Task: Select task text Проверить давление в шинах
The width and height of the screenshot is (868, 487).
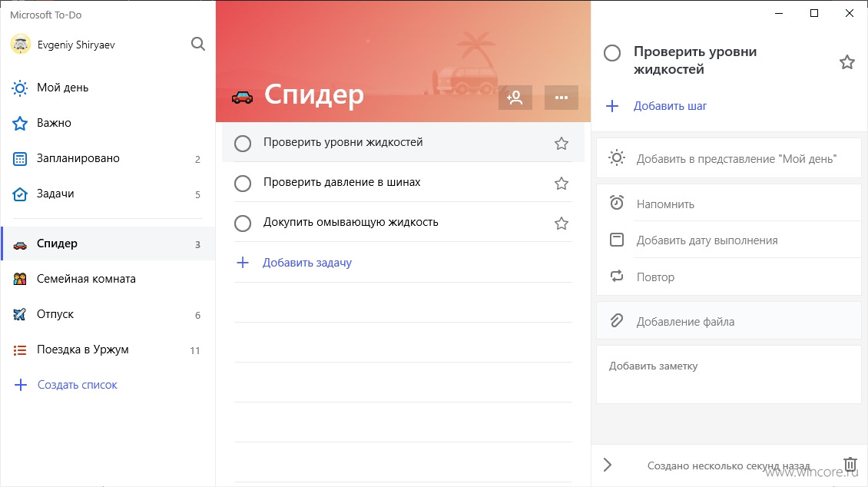Action: coord(342,182)
